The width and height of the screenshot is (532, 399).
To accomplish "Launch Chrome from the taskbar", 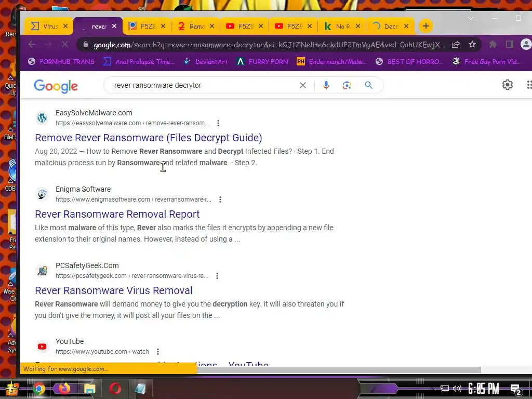I will tap(38, 389).
